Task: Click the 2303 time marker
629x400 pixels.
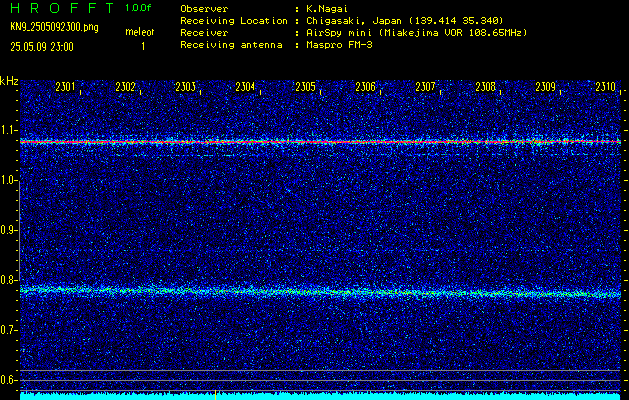Action: (186, 87)
